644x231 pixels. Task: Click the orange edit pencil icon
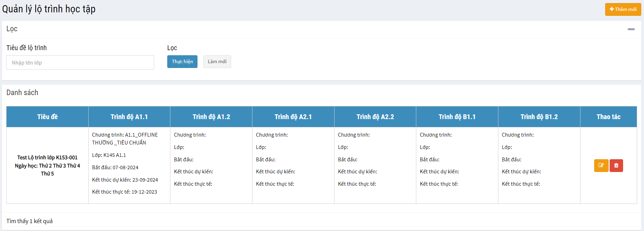click(x=601, y=165)
